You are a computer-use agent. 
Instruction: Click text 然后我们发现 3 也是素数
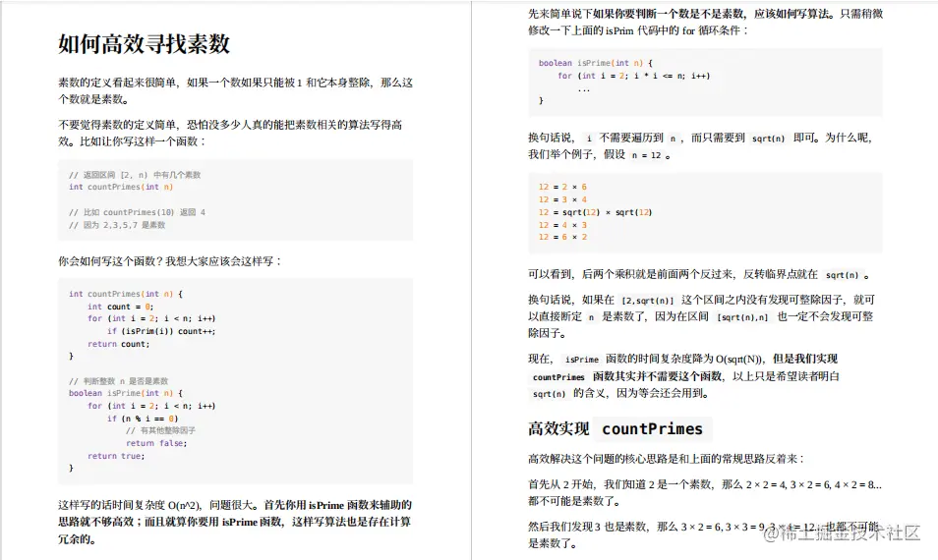coord(588,527)
